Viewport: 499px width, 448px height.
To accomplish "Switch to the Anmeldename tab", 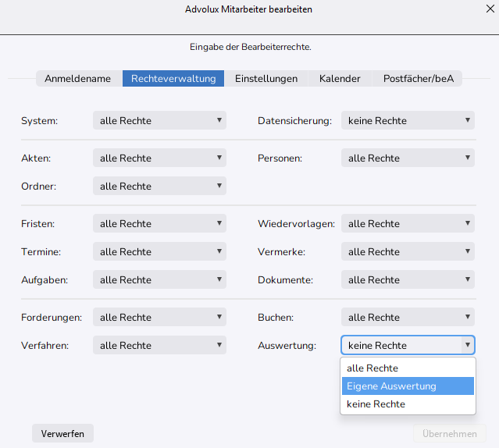I will [x=77, y=78].
